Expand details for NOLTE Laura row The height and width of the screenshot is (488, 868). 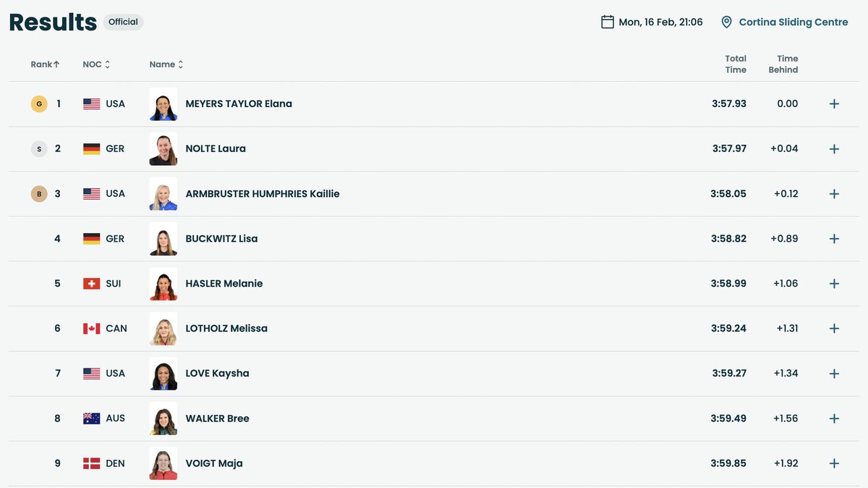(x=834, y=148)
